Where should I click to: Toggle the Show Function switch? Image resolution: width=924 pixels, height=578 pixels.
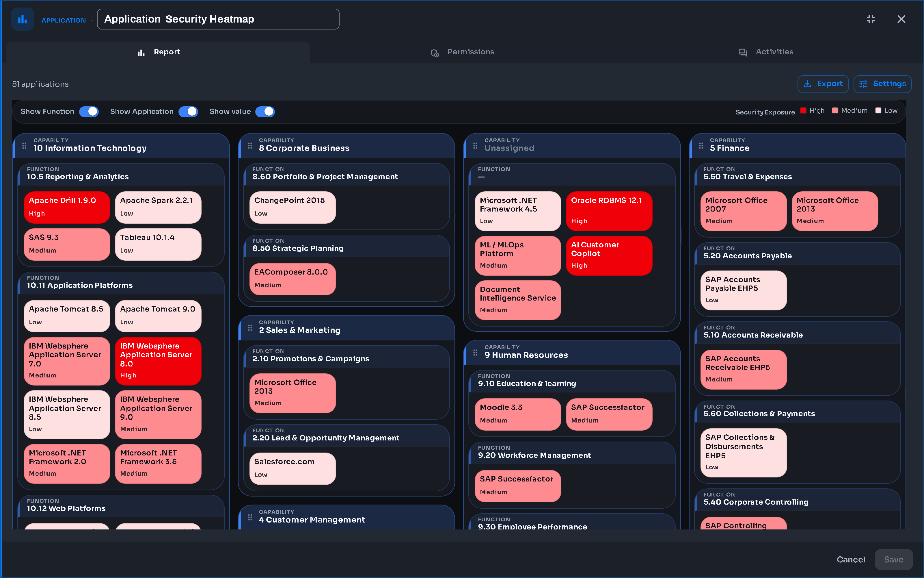[89, 112]
